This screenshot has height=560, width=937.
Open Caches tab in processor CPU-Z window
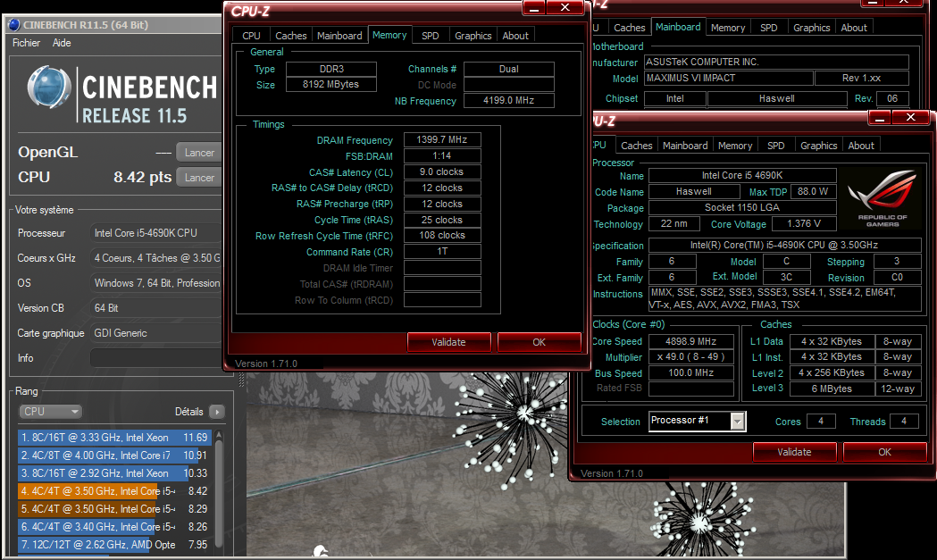pos(636,146)
